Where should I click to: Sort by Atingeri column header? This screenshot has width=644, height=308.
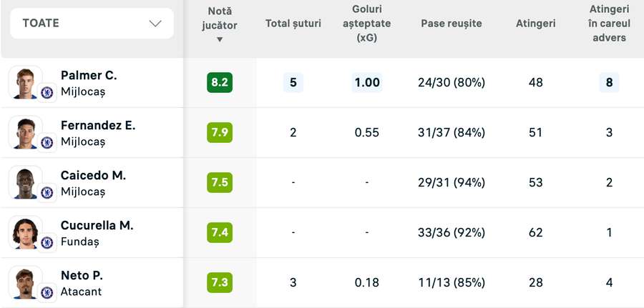click(535, 24)
